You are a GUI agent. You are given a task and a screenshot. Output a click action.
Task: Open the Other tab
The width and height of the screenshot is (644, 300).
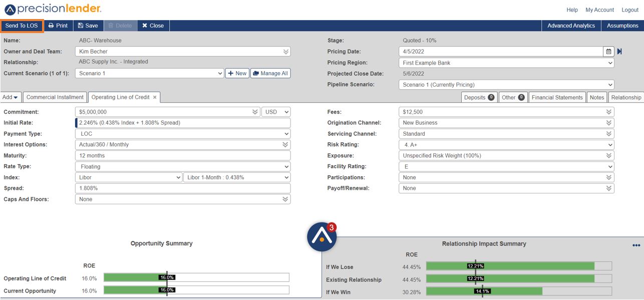pos(513,97)
